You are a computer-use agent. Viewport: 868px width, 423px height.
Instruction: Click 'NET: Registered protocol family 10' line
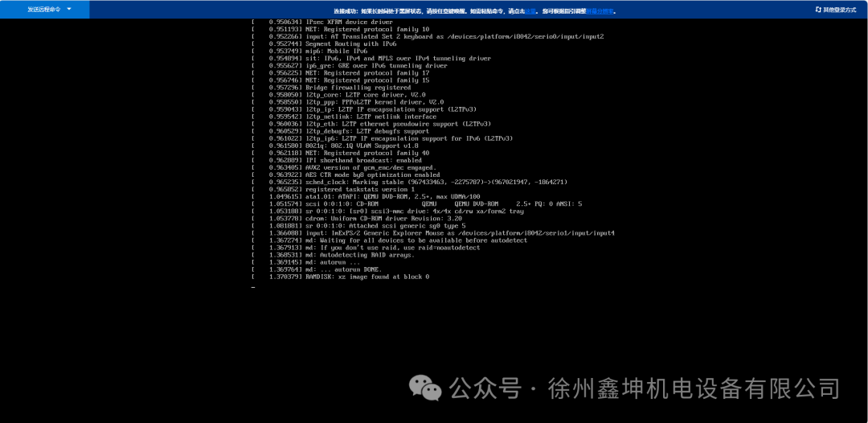pyautogui.click(x=340, y=29)
